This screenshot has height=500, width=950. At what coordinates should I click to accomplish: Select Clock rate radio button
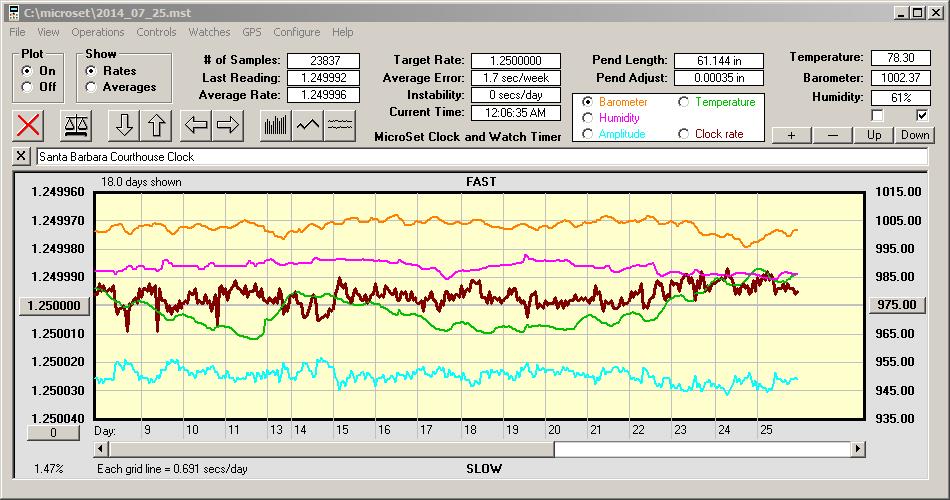(683, 134)
